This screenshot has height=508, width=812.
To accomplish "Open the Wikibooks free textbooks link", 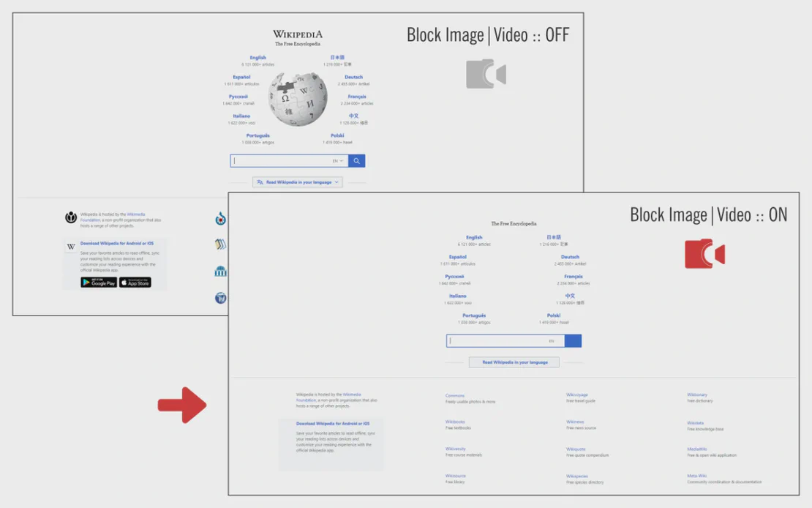I will [455, 422].
